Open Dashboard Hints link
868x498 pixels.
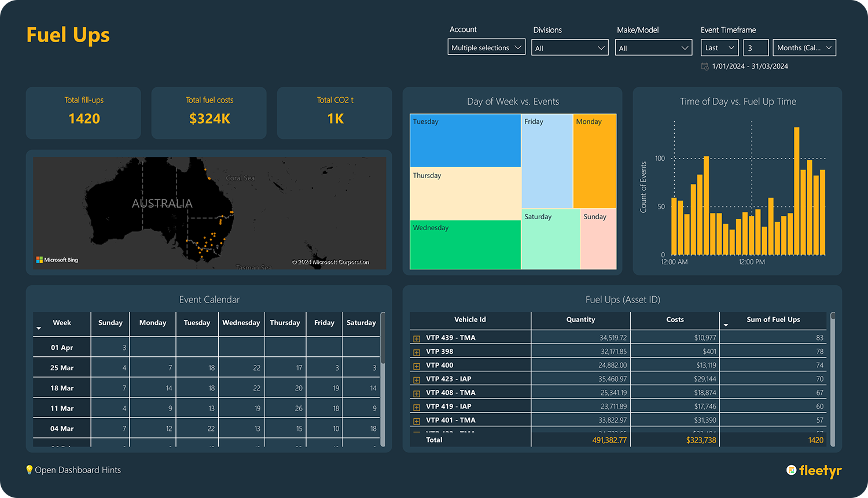click(78, 470)
